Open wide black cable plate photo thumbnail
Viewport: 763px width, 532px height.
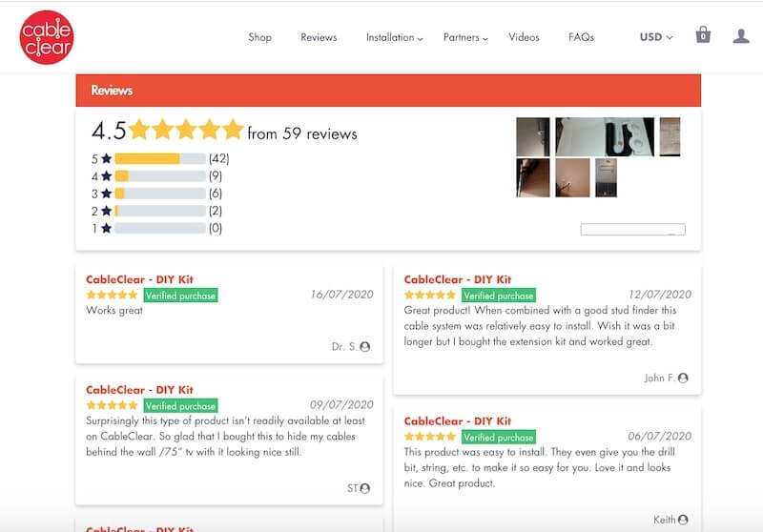[605, 136]
